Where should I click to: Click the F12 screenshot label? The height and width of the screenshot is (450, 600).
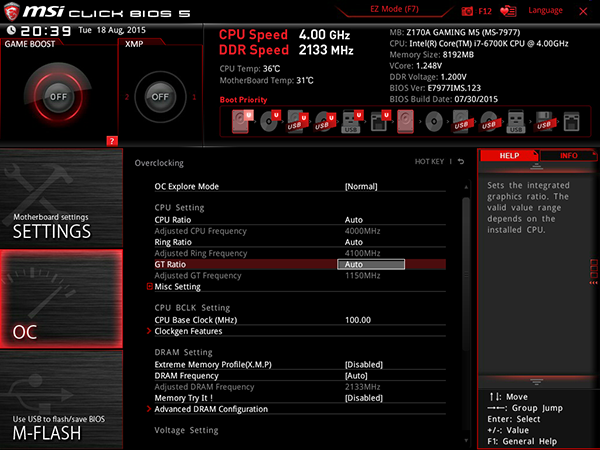coord(485,11)
